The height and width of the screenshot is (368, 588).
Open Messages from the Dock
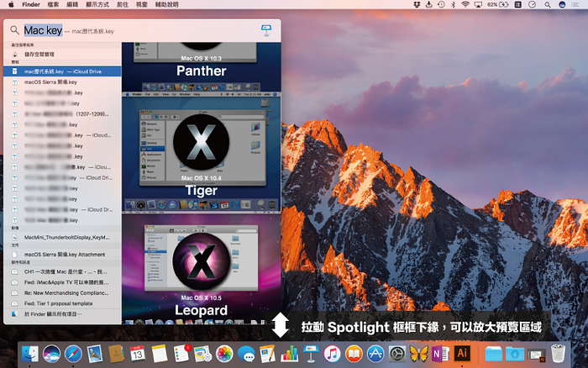click(246, 354)
